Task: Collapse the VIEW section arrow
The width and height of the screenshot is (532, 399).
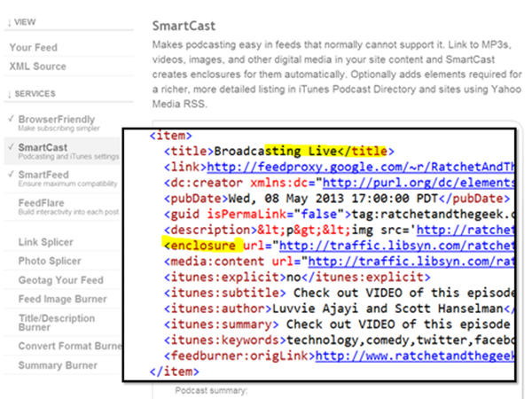Action: 10,23
